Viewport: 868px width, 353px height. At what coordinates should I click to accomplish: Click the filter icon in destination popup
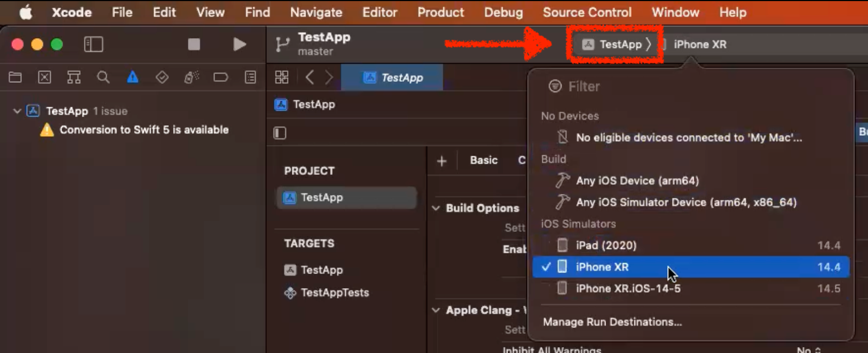555,86
